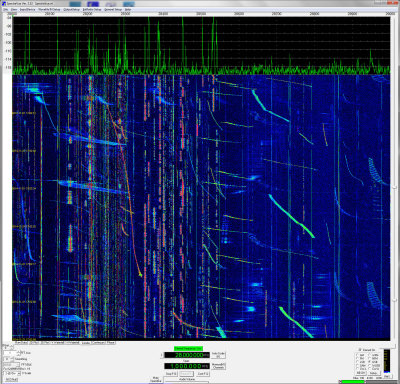Increase FFT Ave with the stepper arrow

(18, 351)
